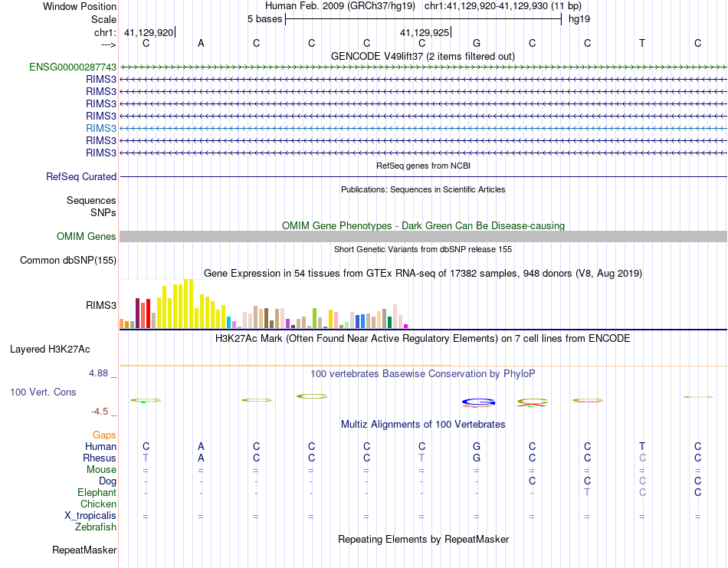Click the hg19 label beside the scale bar
The height and width of the screenshot is (568, 728).
point(579,19)
